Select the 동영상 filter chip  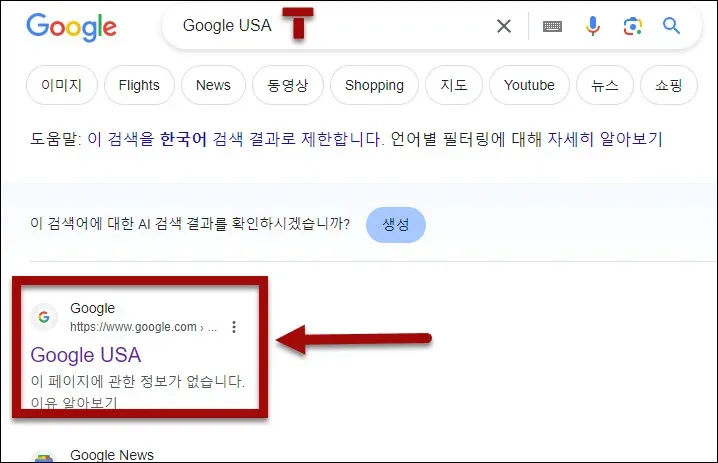(288, 85)
